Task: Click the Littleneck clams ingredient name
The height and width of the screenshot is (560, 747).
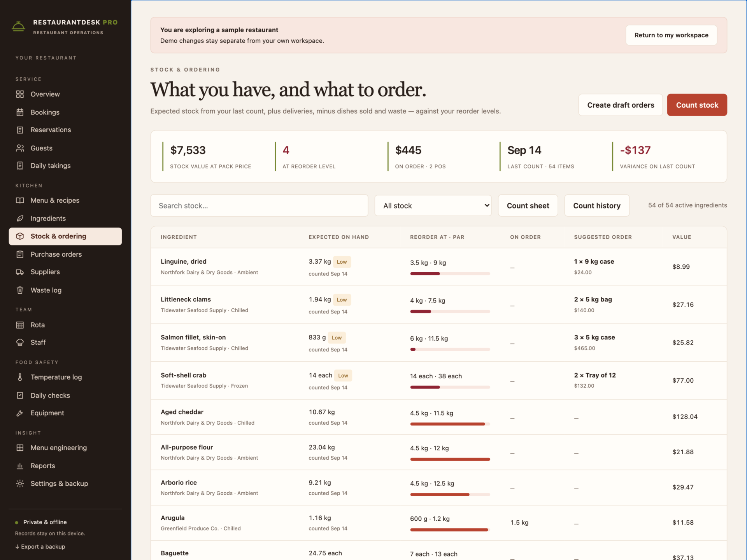Action: (x=186, y=299)
